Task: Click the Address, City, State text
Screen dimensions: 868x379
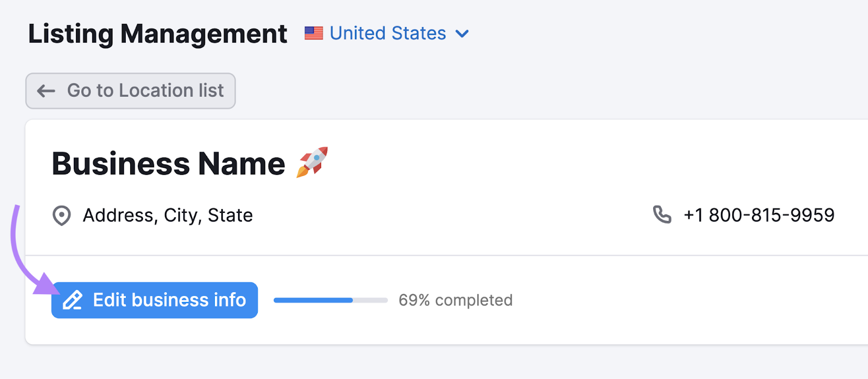Action: 168,216
